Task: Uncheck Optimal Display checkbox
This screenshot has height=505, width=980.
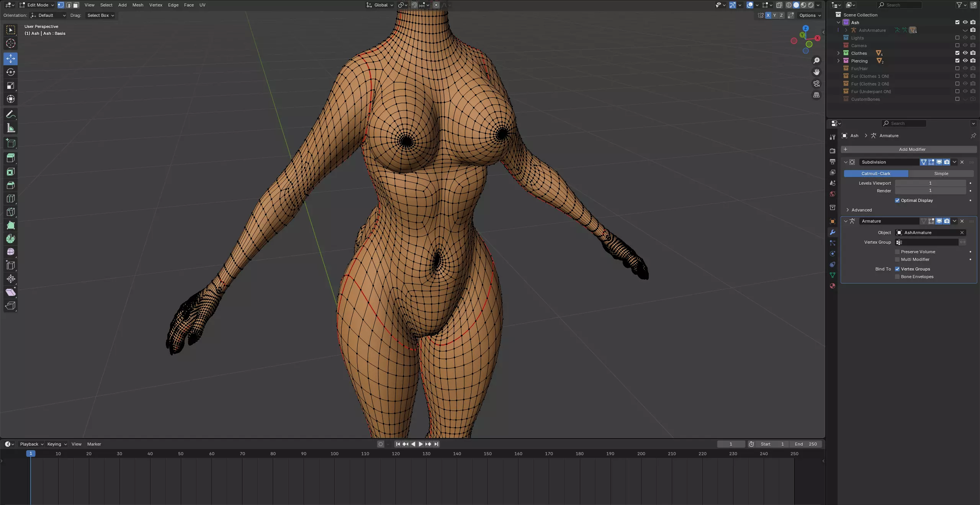Action: [897, 200]
